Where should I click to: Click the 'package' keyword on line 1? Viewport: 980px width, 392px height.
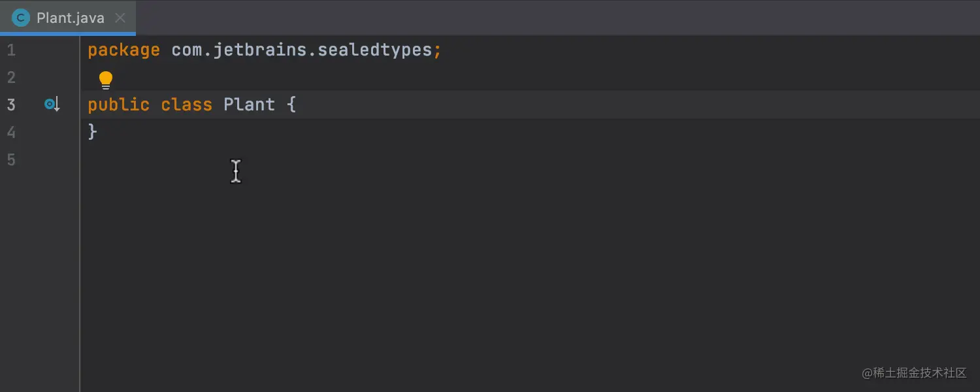pyautogui.click(x=123, y=50)
